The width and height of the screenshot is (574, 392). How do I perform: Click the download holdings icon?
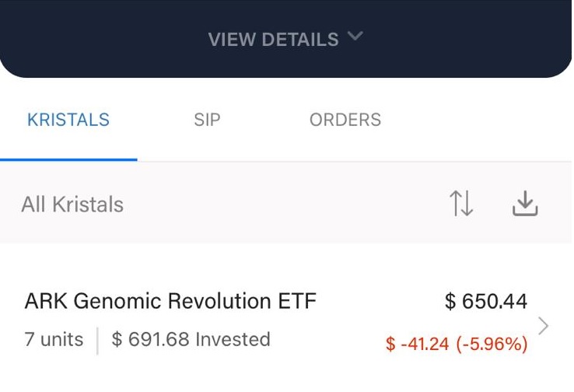pyautogui.click(x=525, y=203)
